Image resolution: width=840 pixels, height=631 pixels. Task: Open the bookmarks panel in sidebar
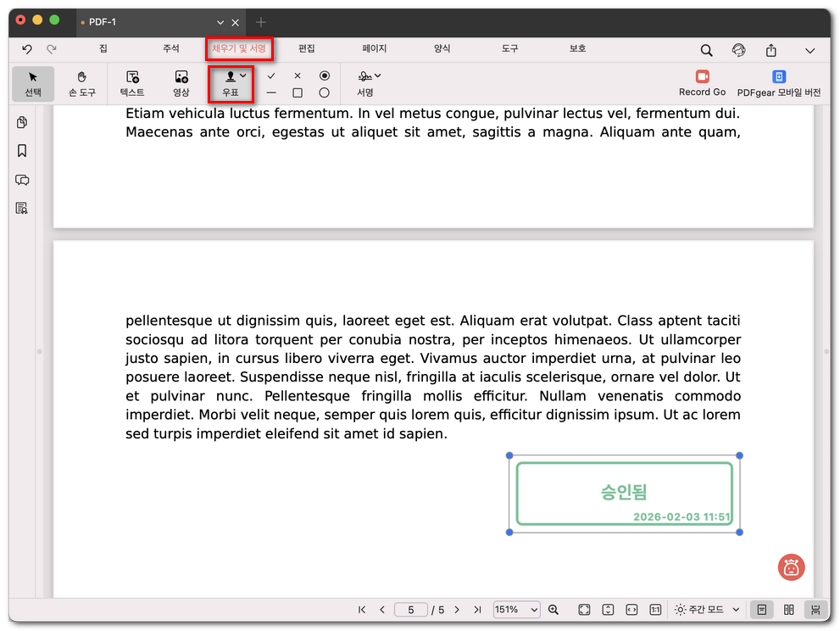pyautogui.click(x=22, y=151)
